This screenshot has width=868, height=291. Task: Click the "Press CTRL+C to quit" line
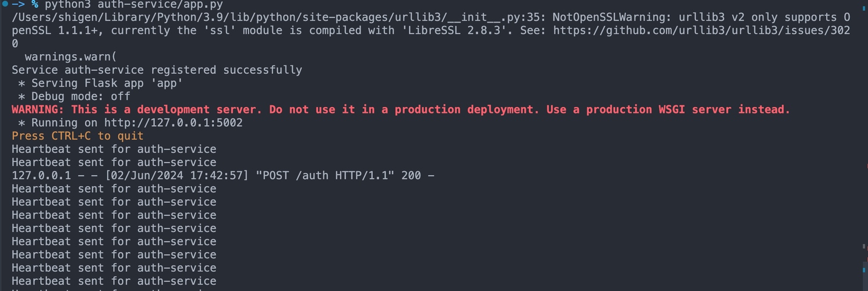click(77, 136)
